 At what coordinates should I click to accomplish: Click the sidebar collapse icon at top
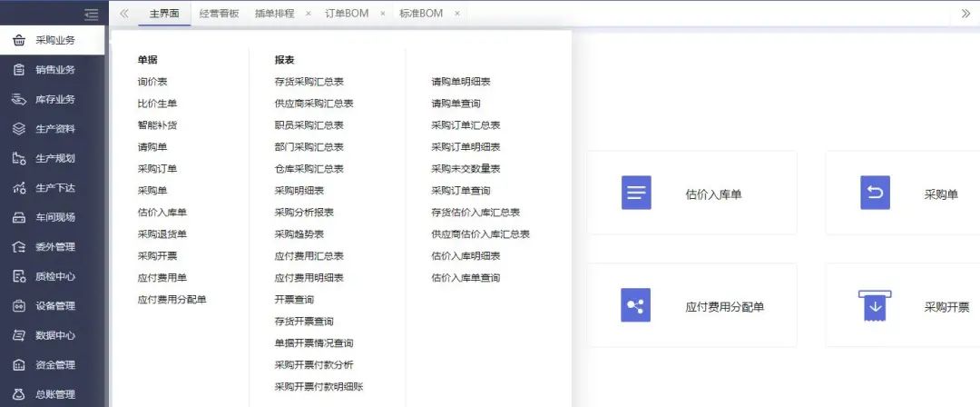[x=91, y=14]
